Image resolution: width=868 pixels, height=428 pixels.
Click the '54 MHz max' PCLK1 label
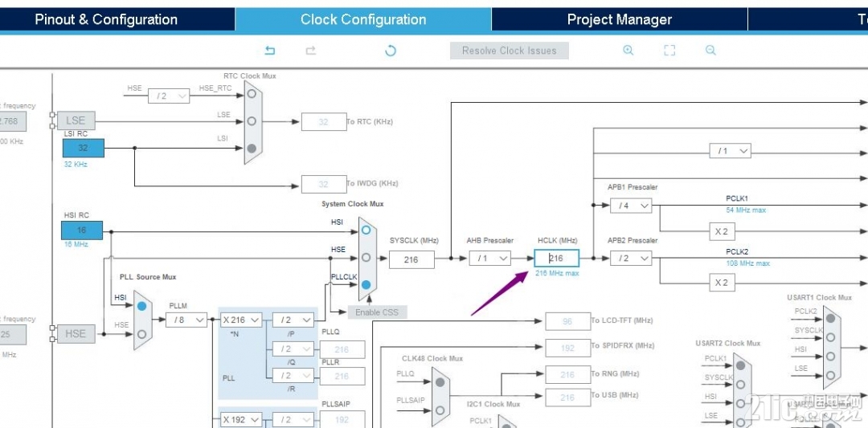click(746, 210)
